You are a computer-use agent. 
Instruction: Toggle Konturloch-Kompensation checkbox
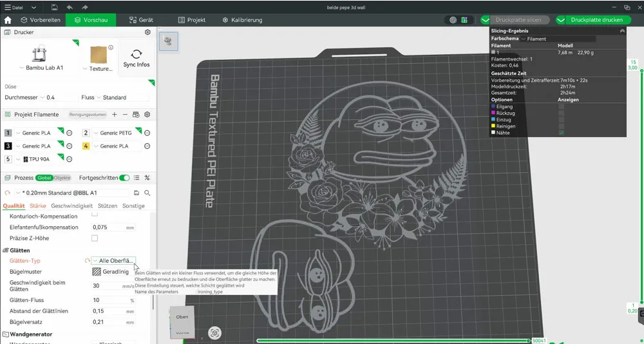pos(95,214)
